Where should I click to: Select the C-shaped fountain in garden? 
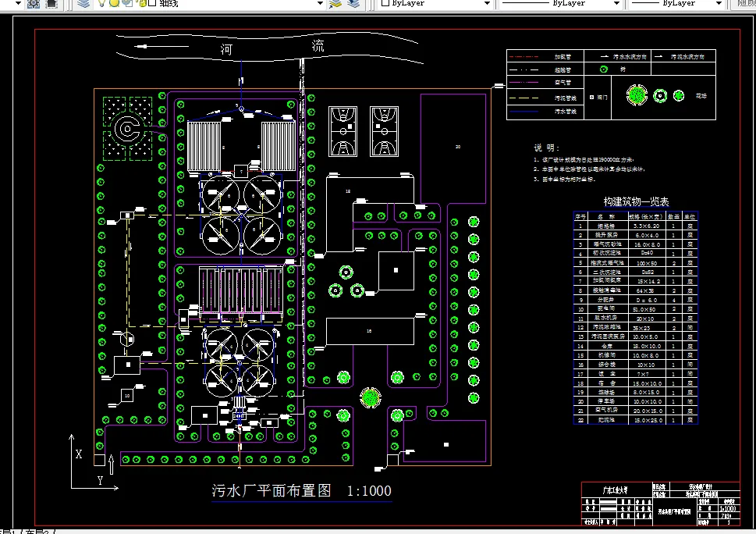(x=127, y=129)
